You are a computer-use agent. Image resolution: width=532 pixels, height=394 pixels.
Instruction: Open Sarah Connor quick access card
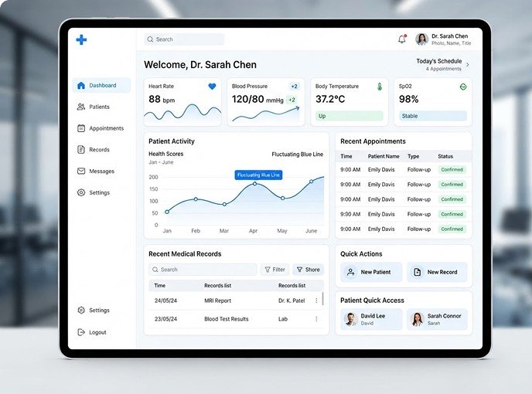pyautogui.click(x=437, y=319)
